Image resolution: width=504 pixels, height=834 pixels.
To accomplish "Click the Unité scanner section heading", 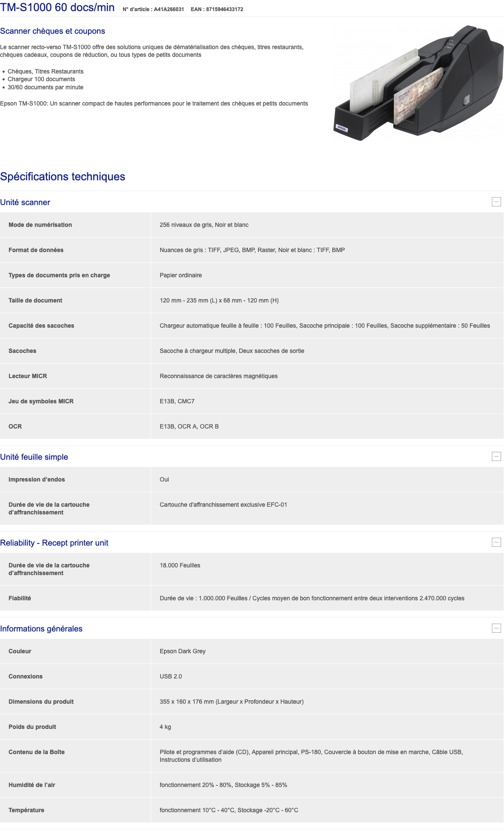I will pyautogui.click(x=25, y=202).
